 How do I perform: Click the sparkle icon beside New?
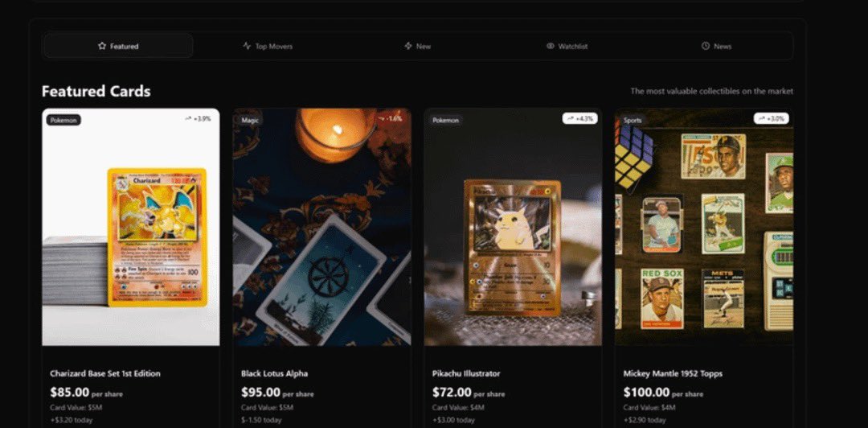click(x=408, y=46)
